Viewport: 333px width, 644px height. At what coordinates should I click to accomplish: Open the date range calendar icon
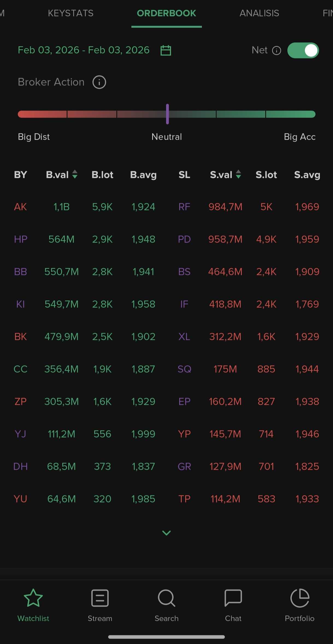pyautogui.click(x=166, y=50)
